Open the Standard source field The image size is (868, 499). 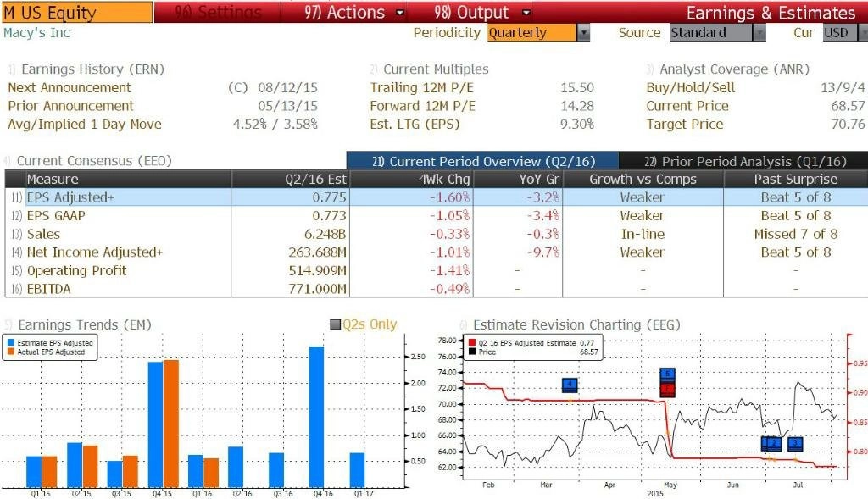coord(711,33)
